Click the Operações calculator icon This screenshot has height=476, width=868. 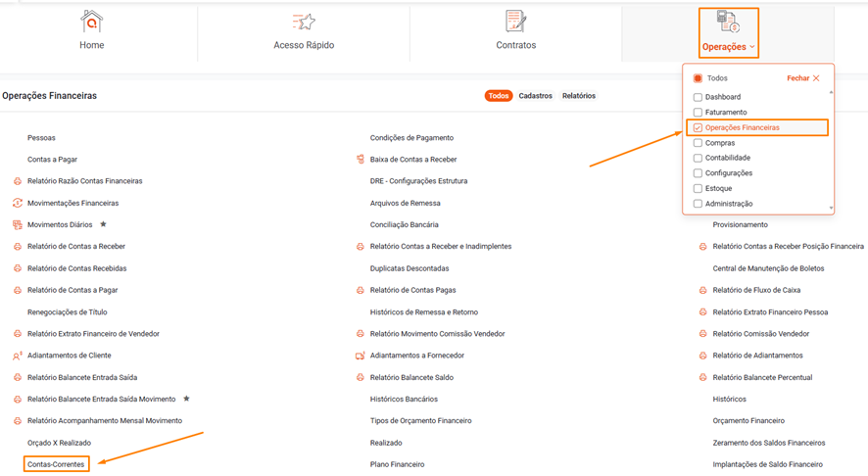[x=728, y=23]
